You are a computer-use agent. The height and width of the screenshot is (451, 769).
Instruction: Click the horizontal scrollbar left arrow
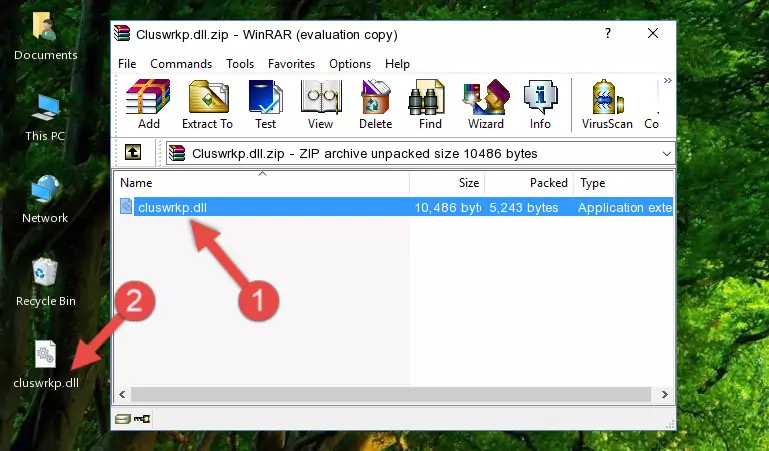coord(122,395)
